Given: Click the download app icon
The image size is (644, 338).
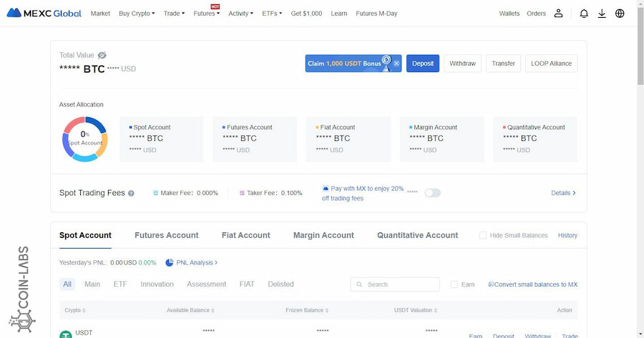Looking at the screenshot, I should pyautogui.click(x=602, y=13).
